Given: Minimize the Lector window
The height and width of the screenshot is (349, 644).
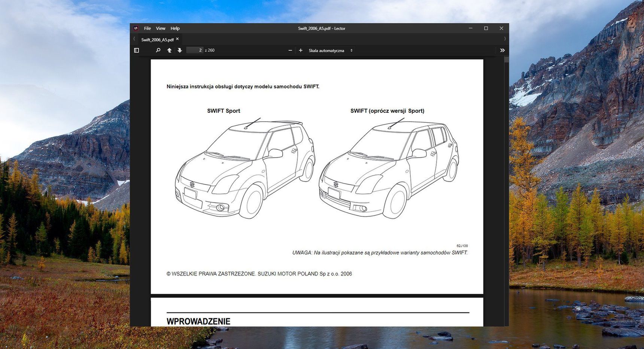Looking at the screenshot, I should (471, 28).
